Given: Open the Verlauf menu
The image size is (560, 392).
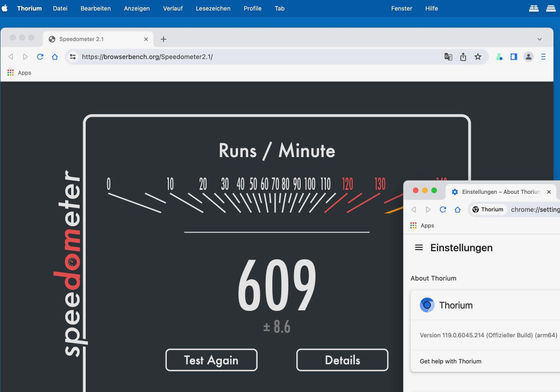Looking at the screenshot, I should pos(173,8).
